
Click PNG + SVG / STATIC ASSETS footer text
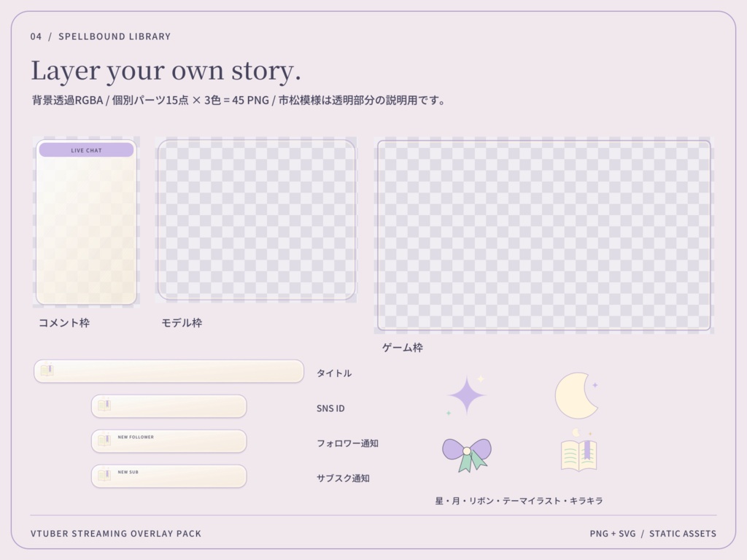coord(653,534)
